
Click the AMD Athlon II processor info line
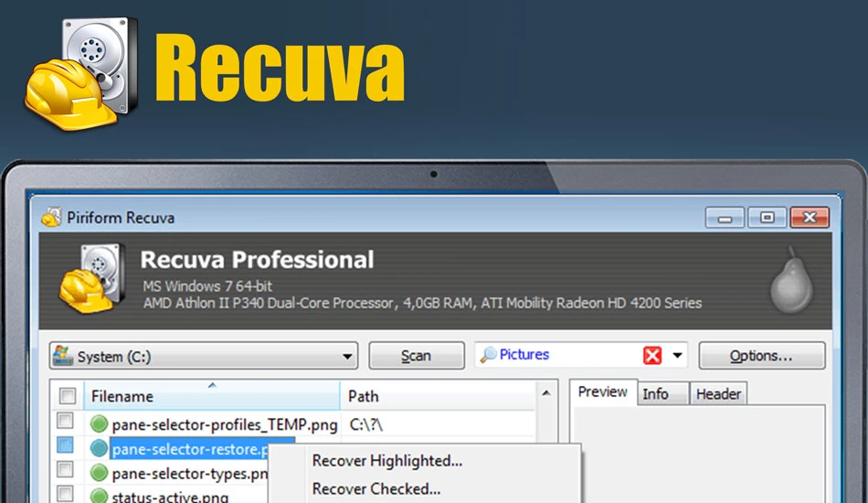tap(422, 303)
